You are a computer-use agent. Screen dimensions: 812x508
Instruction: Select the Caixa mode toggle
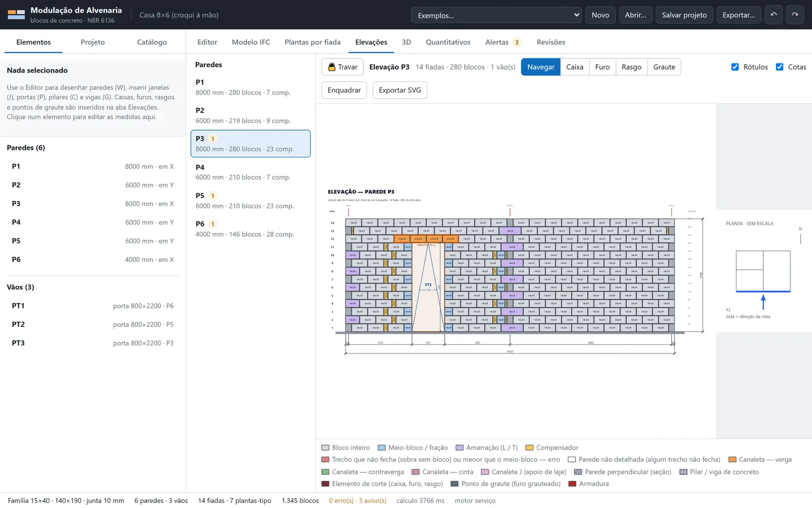click(x=574, y=67)
